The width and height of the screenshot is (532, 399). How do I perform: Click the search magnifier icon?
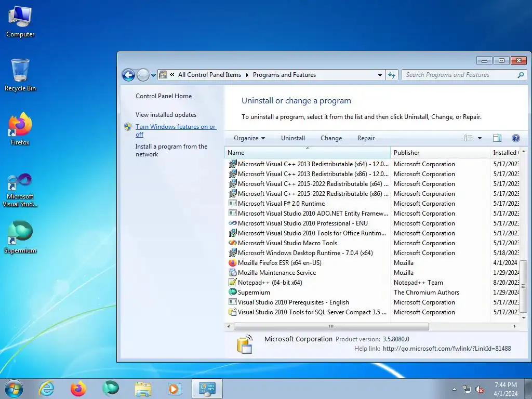pyautogui.click(x=521, y=75)
